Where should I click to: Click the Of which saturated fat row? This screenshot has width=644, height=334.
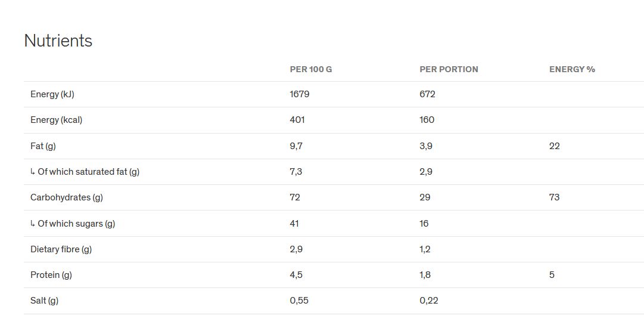click(334, 172)
